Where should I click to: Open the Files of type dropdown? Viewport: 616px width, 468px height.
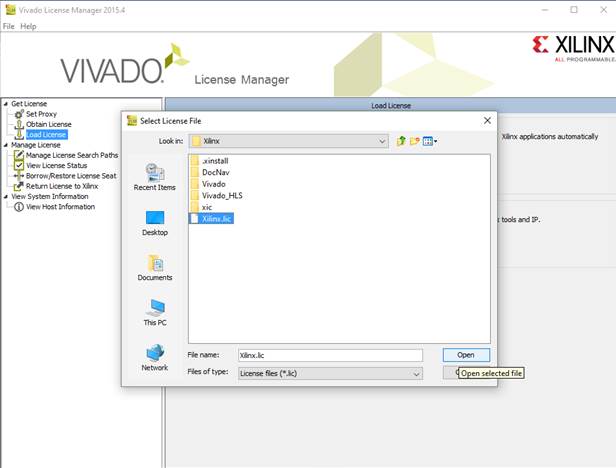pos(416,374)
